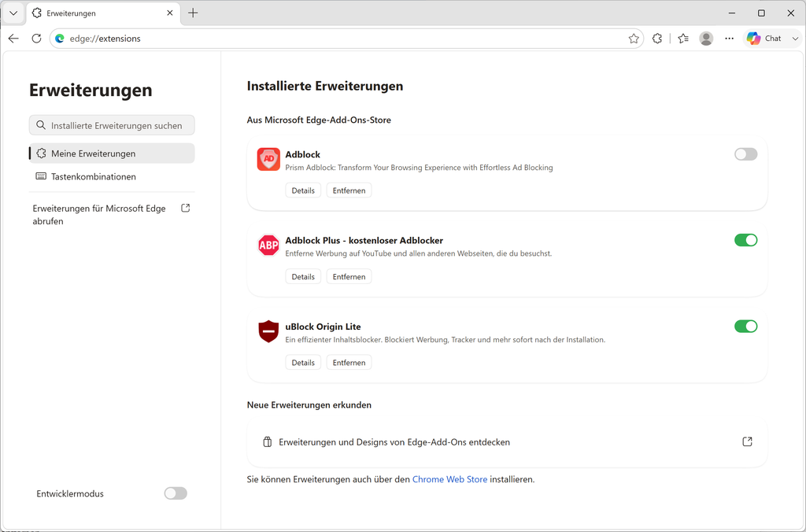Click external link icon beside Erweiterungen abrufen
Screen dimensions: 806x532
pyautogui.click(x=186, y=209)
